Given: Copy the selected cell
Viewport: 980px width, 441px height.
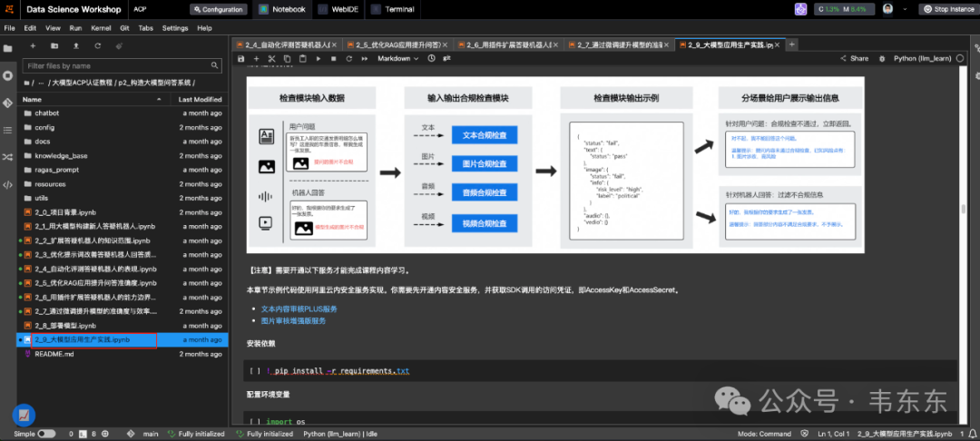Looking at the screenshot, I should (287, 58).
